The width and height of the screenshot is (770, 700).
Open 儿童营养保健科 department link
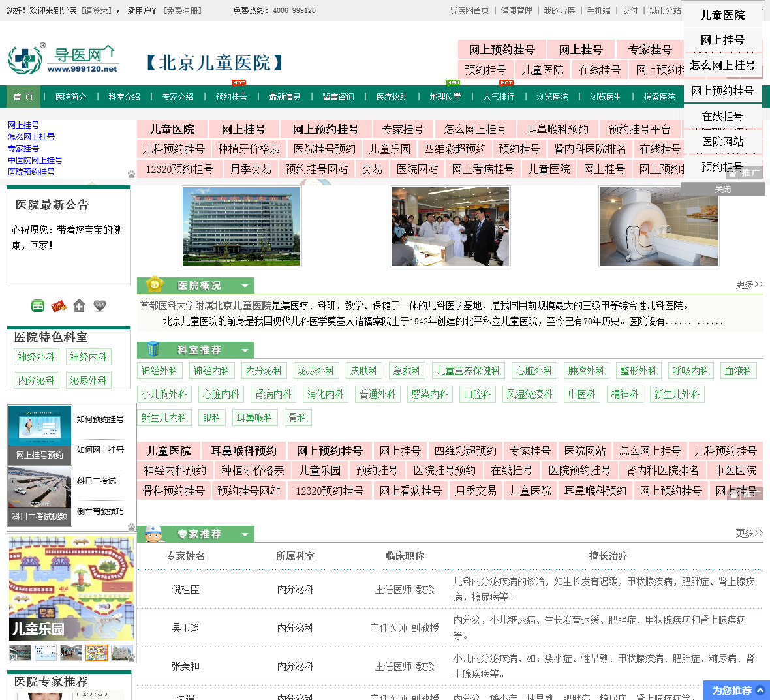(468, 371)
